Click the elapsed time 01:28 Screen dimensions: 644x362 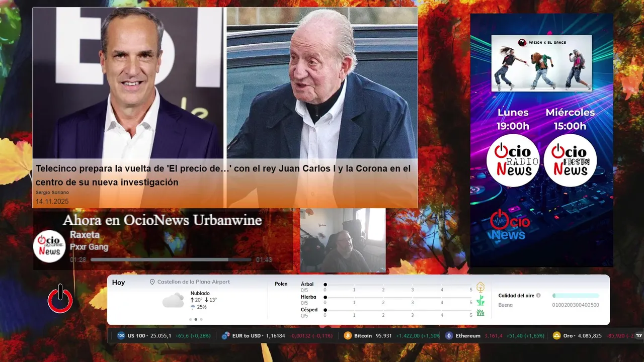pos(78,260)
